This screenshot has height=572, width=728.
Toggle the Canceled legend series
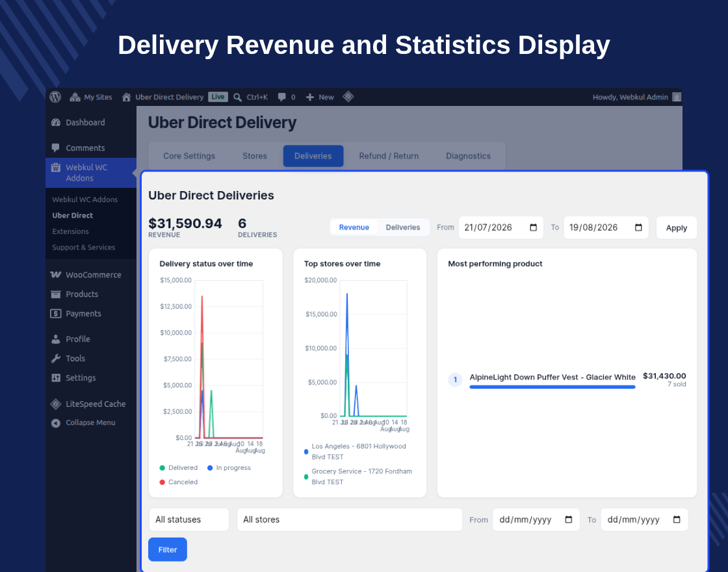179,482
